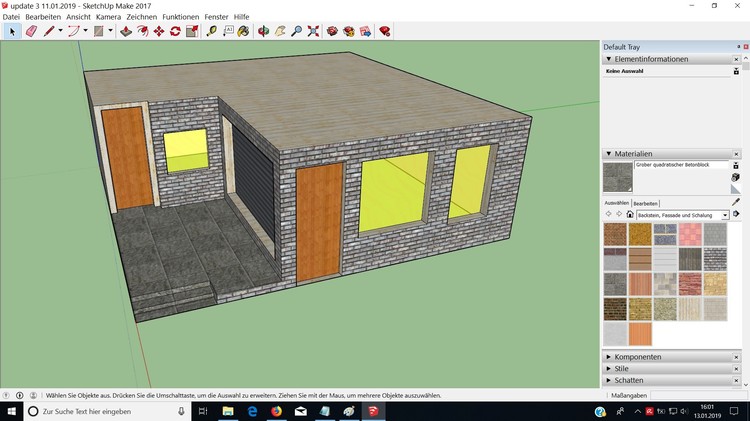Open the 3D Warehouse icon
Image resolution: width=750 pixels, height=421 pixels.
coord(332,32)
